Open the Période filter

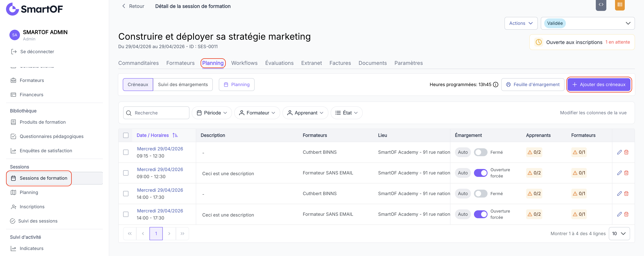pyautogui.click(x=212, y=113)
